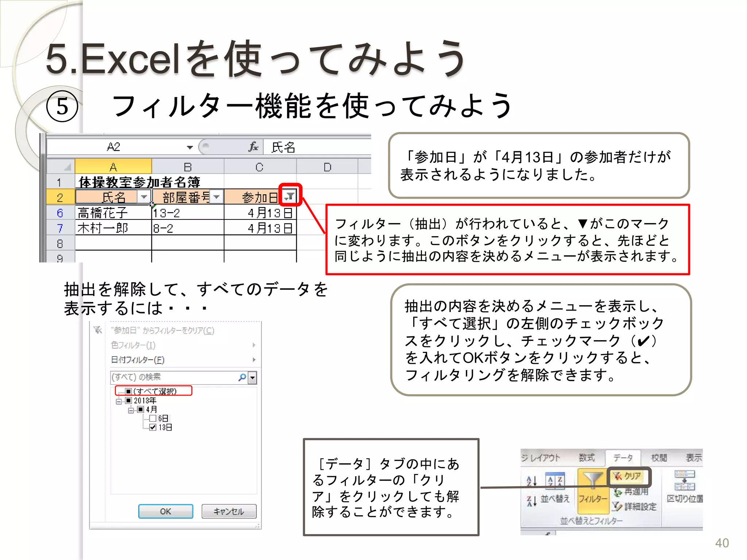Click the filtered funnel icon on 参加日 header
747x560 pixels.
(x=290, y=196)
